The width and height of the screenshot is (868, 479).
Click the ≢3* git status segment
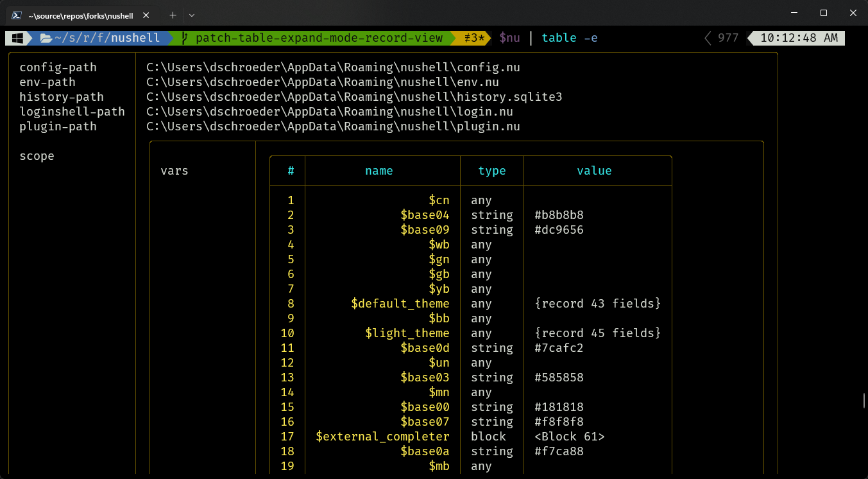(x=474, y=38)
